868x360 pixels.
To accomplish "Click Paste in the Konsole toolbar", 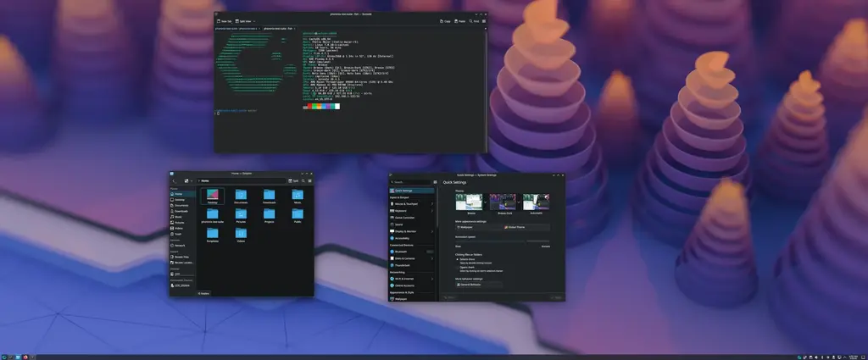I will click(460, 21).
